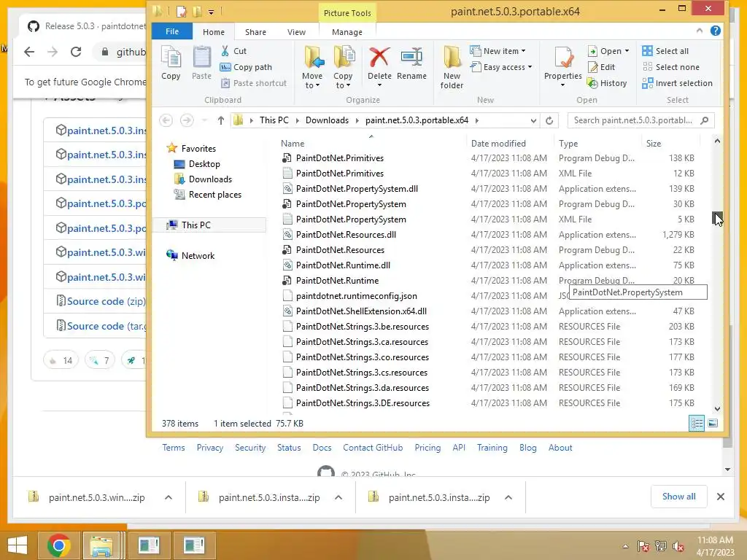Open Explorer Help question mark icon
747x560 pixels.
pyautogui.click(x=715, y=31)
